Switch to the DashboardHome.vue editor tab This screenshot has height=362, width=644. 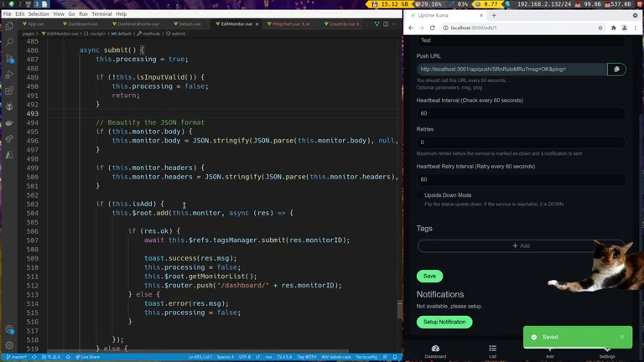pyautogui.click(x=136, y=23)
